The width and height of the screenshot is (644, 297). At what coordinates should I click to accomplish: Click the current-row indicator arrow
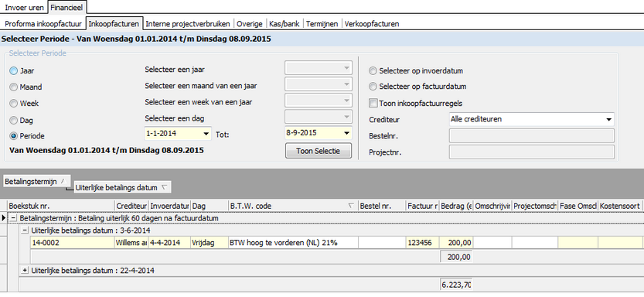click(4, 218)
